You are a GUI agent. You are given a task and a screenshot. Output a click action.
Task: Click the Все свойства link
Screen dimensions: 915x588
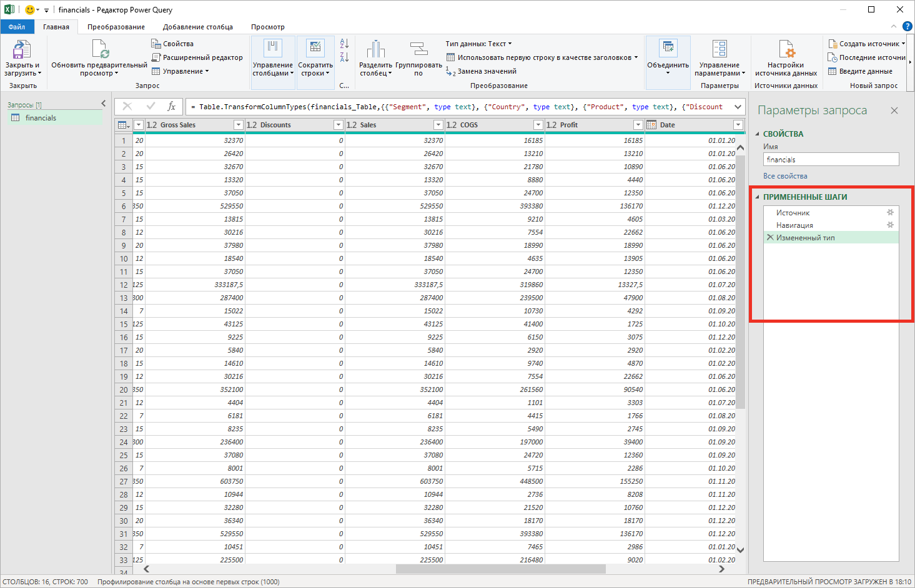click(785, 176)
